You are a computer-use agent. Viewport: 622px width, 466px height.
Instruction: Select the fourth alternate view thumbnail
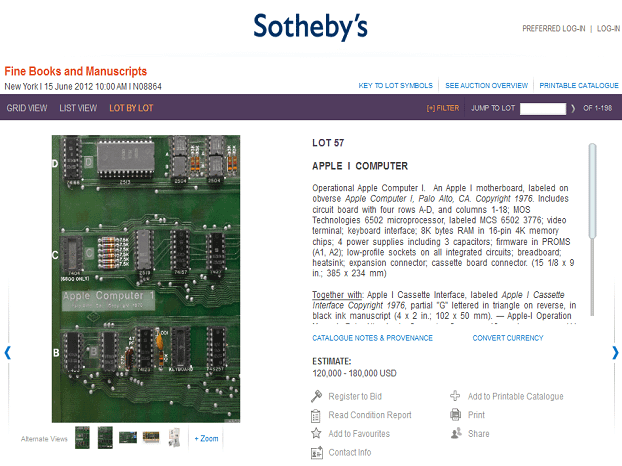(x=151, y=437)
